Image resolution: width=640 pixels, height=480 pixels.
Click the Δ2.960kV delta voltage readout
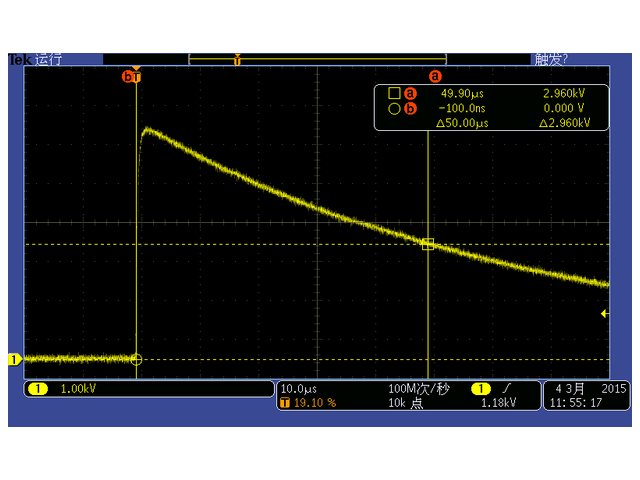(x=564, y=123)
